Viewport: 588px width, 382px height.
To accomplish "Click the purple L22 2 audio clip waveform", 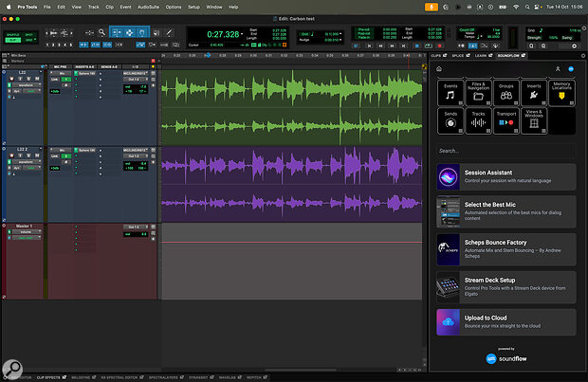I will pyautogui.click(x=292, y=185).
